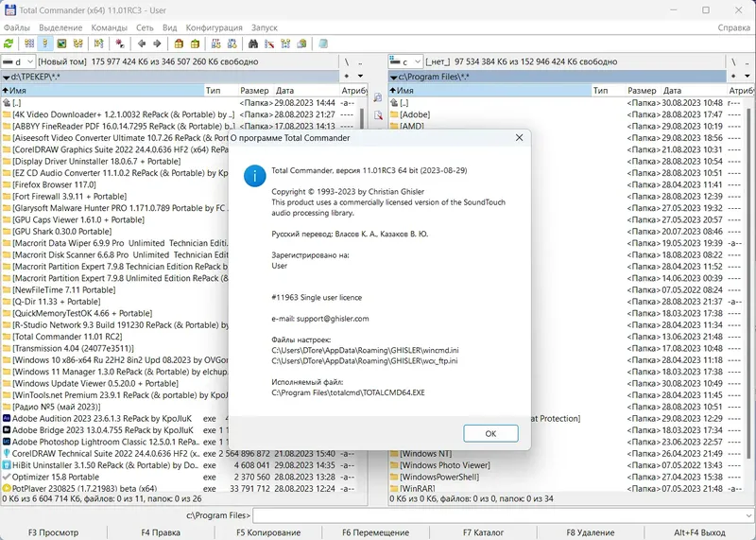Open right panel directory history arrow
756x540 pixels.
pos(747,77)
